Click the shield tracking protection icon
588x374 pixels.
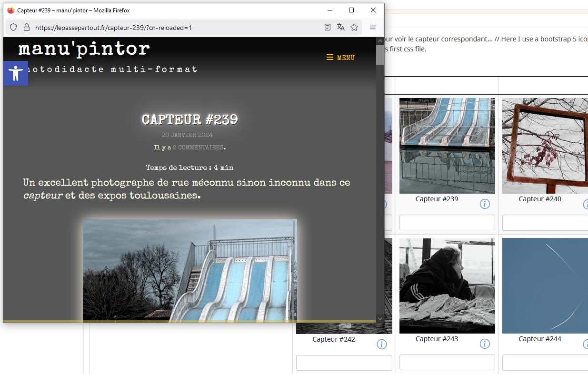pos(14,28)
